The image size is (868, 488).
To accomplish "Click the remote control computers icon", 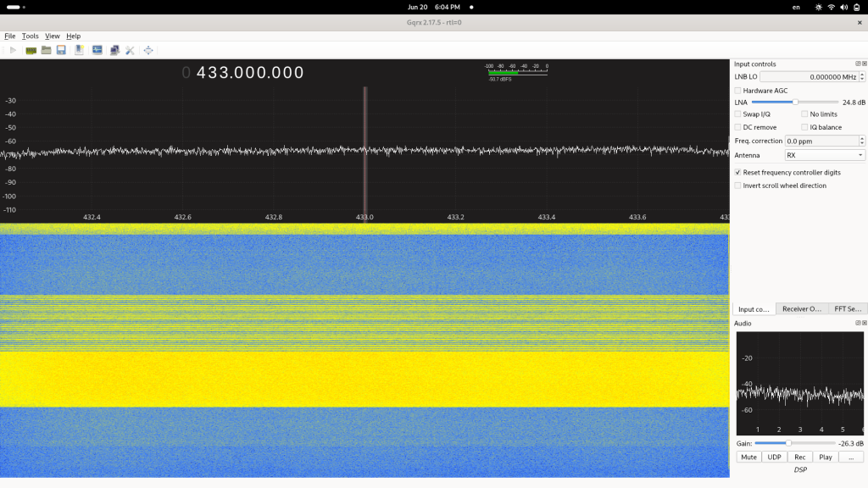I will (114, 50).
